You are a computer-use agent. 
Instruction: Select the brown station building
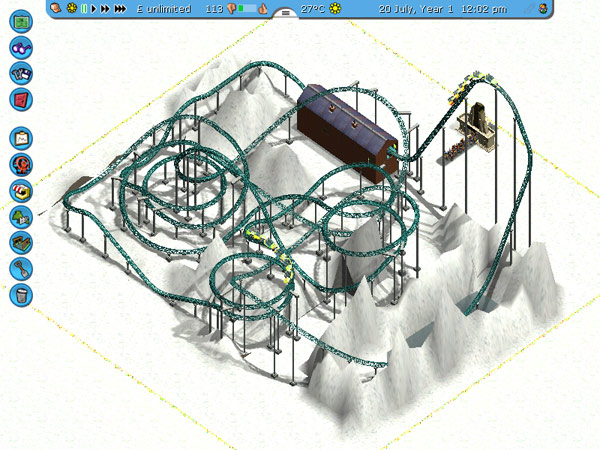click(347, 133)
